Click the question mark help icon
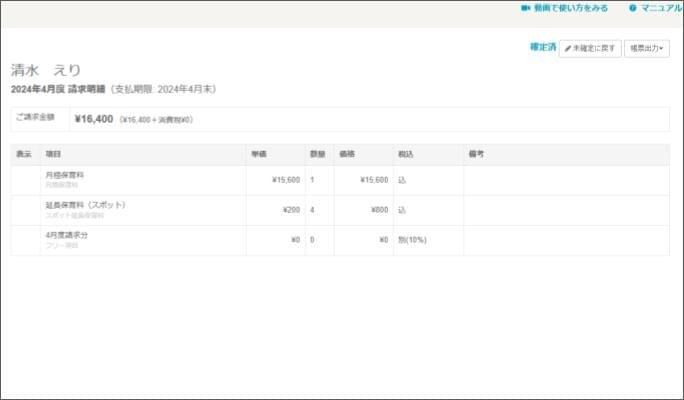This screenshot has width=684, height=400. click(x=632, y=8)
